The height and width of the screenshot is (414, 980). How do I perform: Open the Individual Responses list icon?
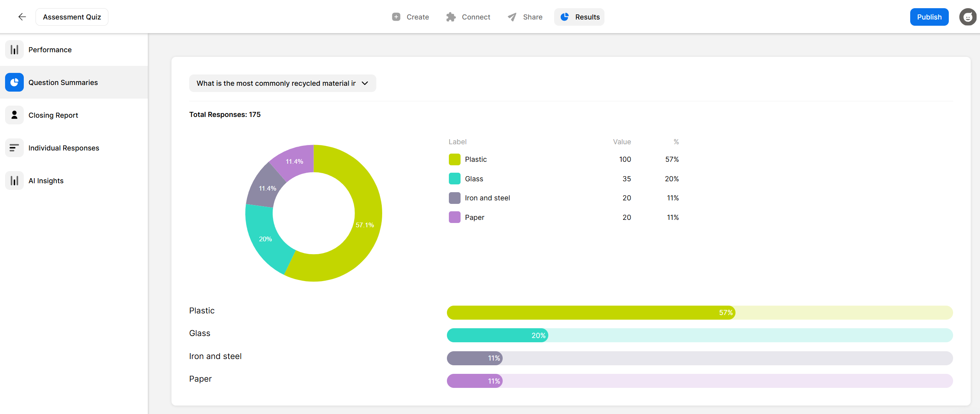pyautogui.click(x=14, y=148)
